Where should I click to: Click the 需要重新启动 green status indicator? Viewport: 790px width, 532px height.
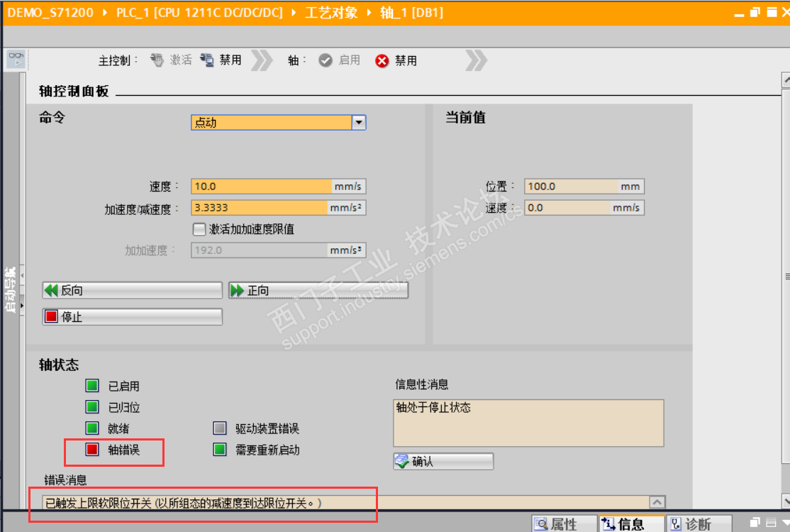pos(220,450)
